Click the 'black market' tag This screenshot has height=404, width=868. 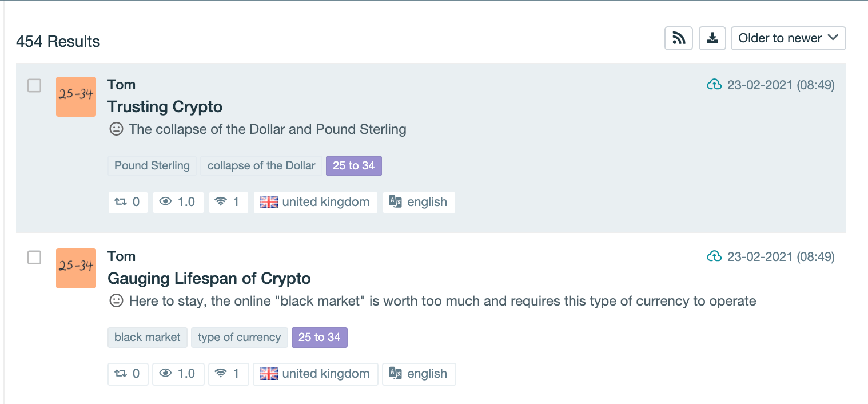pyautogui.click(x=148, y=338)
